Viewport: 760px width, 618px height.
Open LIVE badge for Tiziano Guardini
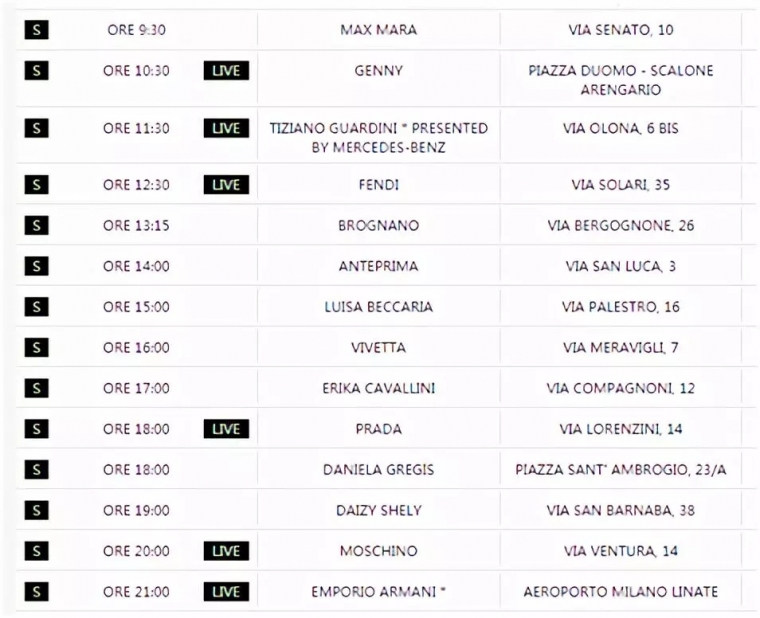(x=226, y=128)
